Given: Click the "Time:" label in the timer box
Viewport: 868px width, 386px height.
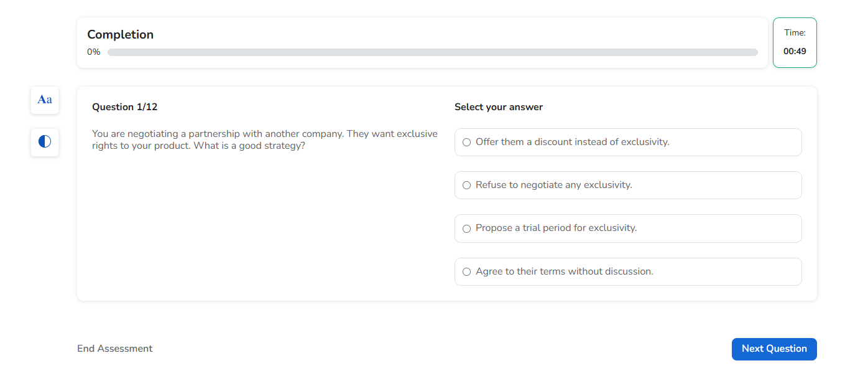Looking at the screenshot, I should [x=795, y=33].
